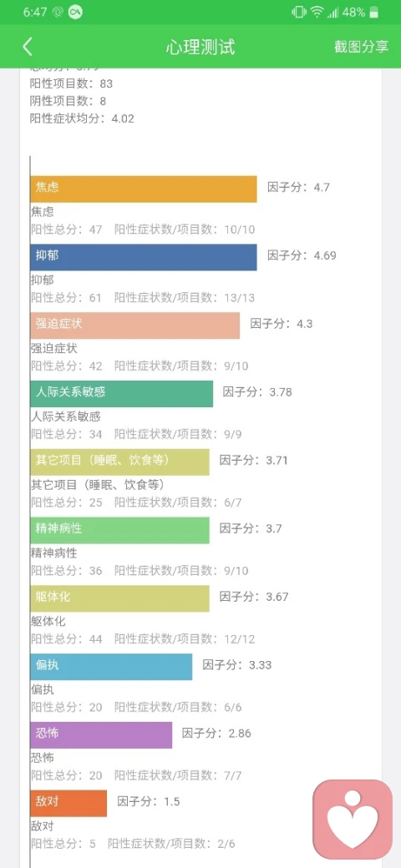Select the 躯体化 bar
The width and height of the screenshot is (401, 868).
[120, 598]
